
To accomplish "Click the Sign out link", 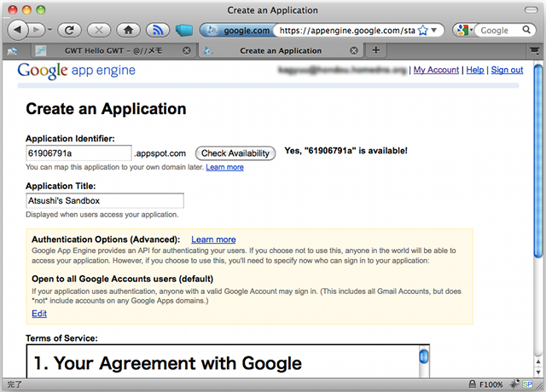I will pyautogui.click(x=507, y=70).
